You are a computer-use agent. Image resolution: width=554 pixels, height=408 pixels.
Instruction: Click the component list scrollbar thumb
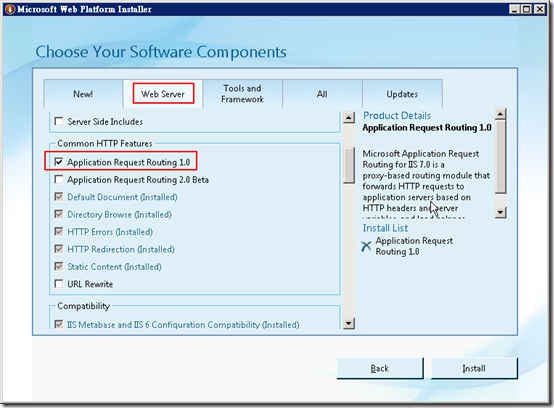click(x=349, y=166)
